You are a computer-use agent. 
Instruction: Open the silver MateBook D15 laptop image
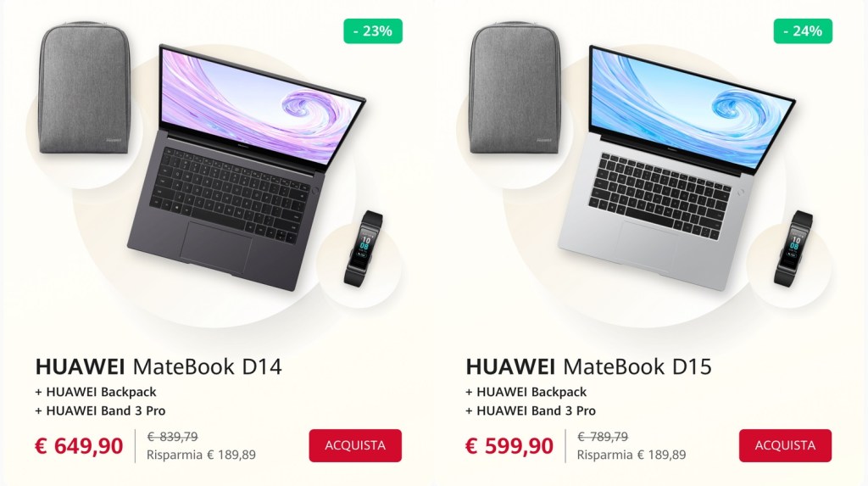676,166
